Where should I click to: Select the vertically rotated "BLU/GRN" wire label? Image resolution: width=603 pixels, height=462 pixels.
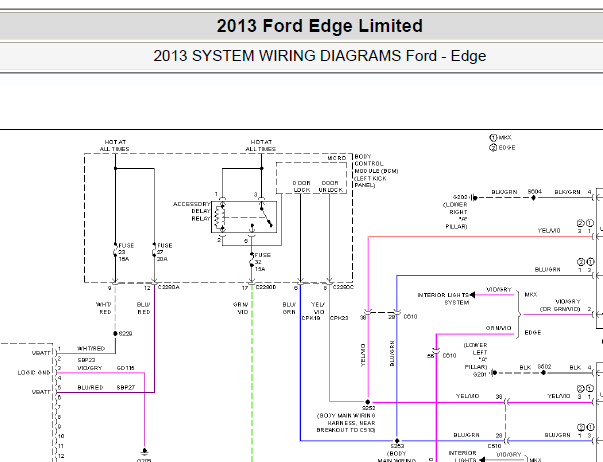coord(392,353)
